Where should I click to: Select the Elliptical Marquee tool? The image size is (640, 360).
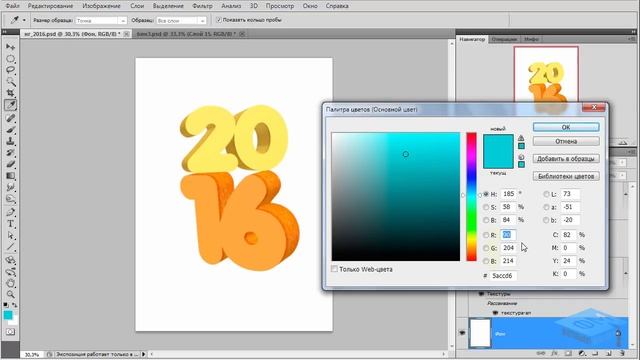point(10,59)
